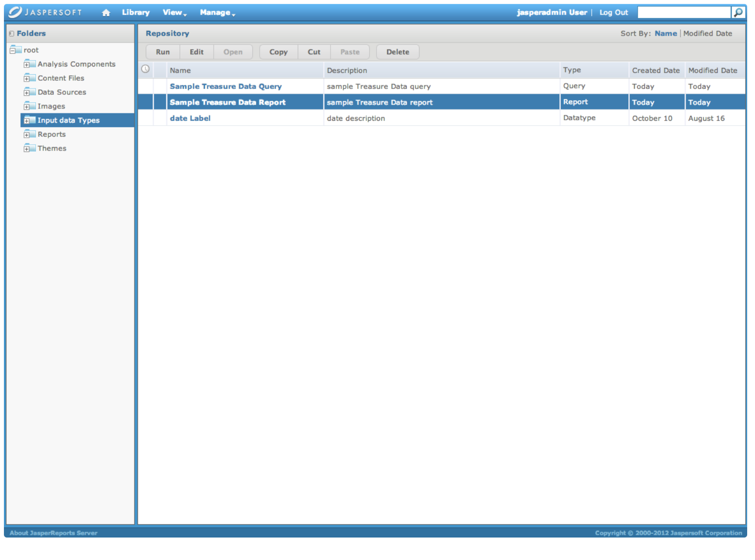Image resolution: width=755 pixels, height=560 pixels.
Task: Click the Folders panel minimize icon
Action: point(11,34)
